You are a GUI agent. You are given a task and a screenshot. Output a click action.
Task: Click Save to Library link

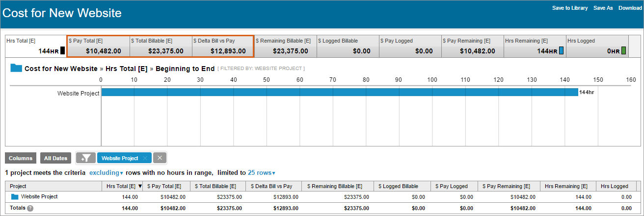(569, 8)
